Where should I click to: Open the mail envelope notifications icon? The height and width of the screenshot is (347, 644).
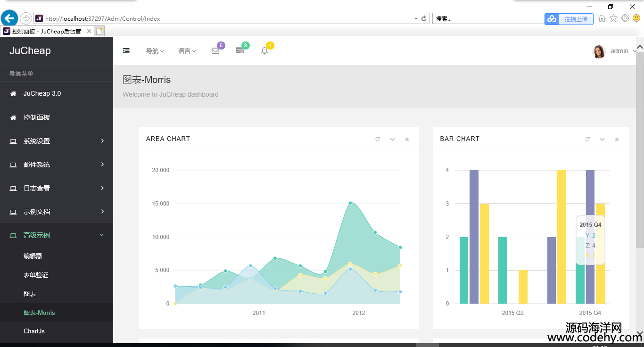point(215,51)
